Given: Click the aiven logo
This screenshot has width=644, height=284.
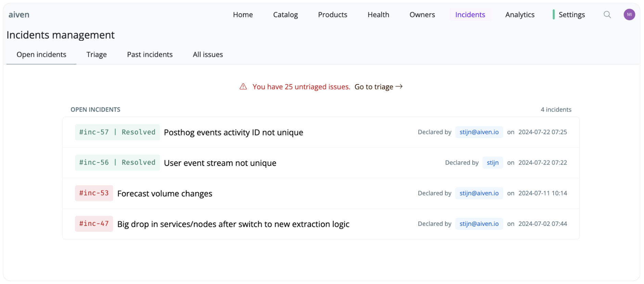Looking at the screenshot, I should point(19,15).
